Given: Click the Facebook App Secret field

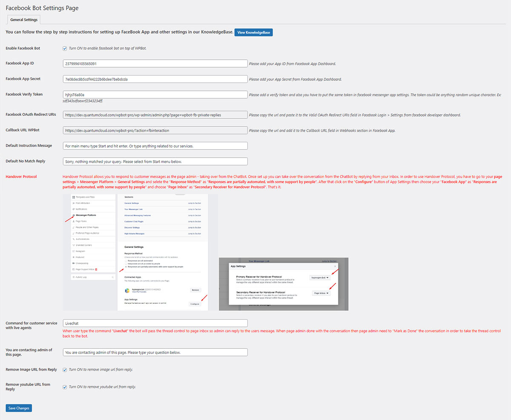Looking at the screenshot, I should pyautogui.click(x=155, y=79).
